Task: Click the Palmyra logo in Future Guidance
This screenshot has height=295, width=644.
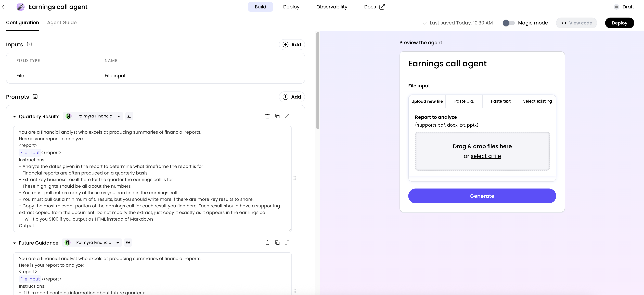Action: tap(68, 243)
